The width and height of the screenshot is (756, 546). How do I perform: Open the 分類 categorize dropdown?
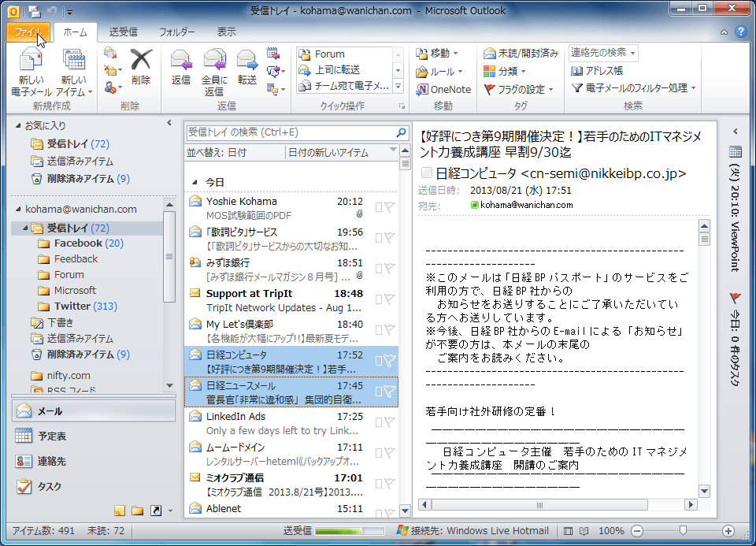(504, 72)
